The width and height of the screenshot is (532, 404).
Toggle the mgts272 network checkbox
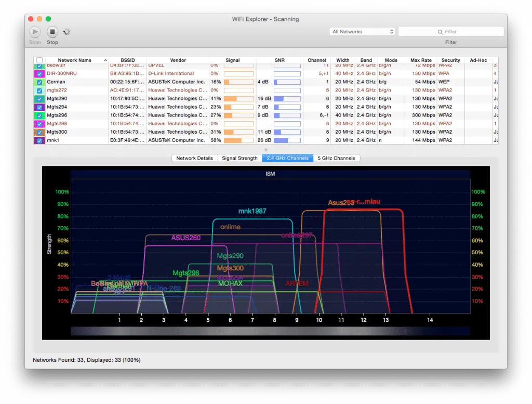pyautogui.click(x=39, y=90)
